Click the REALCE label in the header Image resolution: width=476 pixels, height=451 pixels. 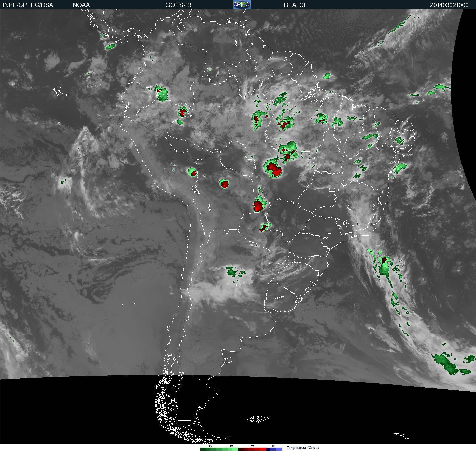pos(296,5)
